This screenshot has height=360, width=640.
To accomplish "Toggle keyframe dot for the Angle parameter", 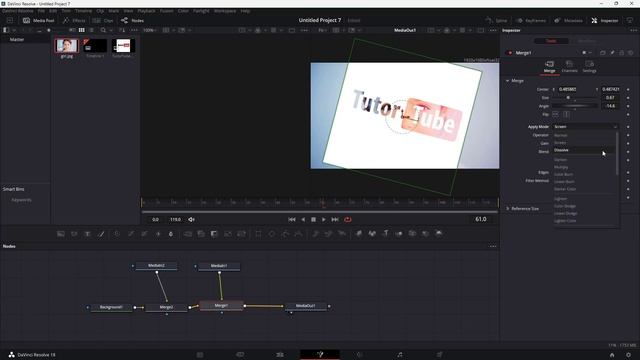I will [628, 106].
